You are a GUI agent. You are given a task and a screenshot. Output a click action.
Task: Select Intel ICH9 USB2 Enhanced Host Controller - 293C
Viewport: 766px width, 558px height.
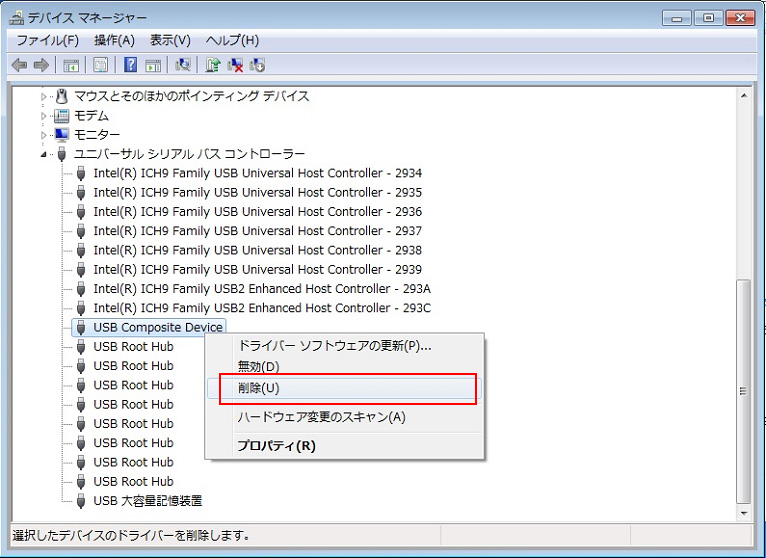click(x=262, y=308)
